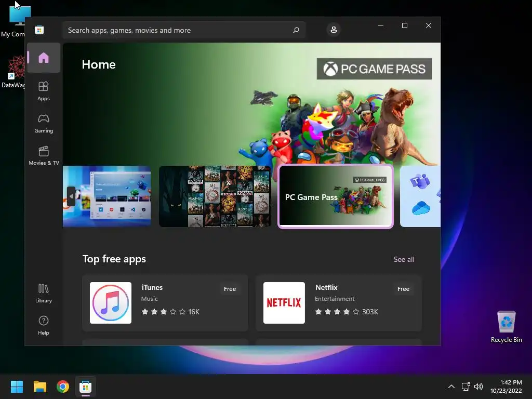
Task: Select the Recycle Bin desktop icon
Action: coord(506,327)
